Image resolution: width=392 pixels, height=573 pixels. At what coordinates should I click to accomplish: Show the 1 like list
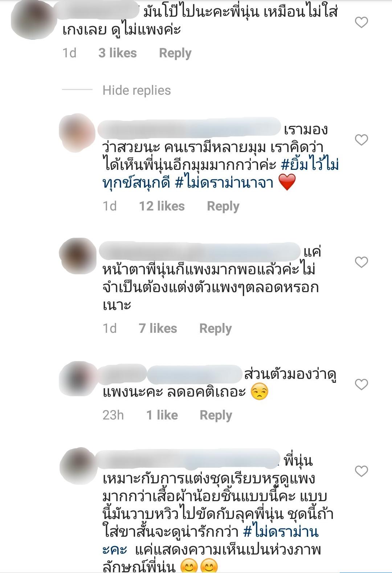(x=162, y=415)
